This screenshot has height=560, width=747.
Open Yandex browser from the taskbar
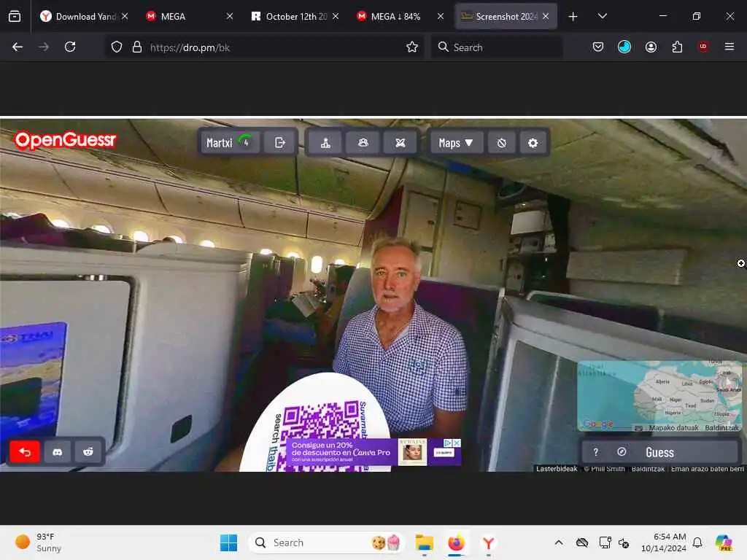click(488, 542)
